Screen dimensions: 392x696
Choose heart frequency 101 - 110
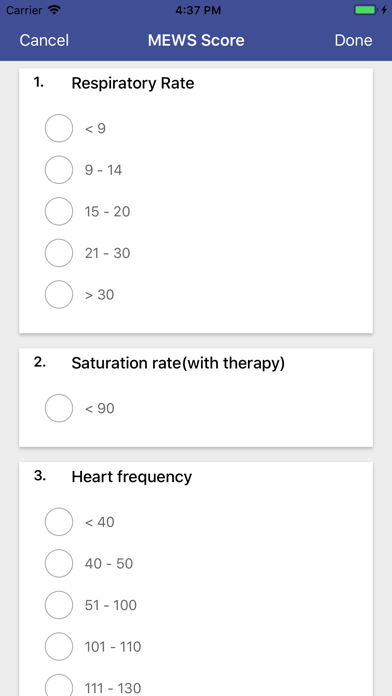pyautogui.click(x=59, y=646)
